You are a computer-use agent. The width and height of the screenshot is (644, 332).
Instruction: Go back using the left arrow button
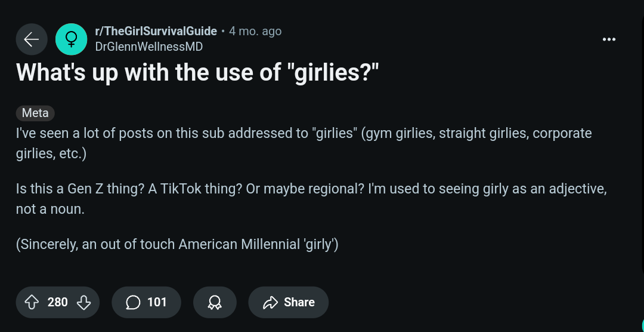(32, 39)
